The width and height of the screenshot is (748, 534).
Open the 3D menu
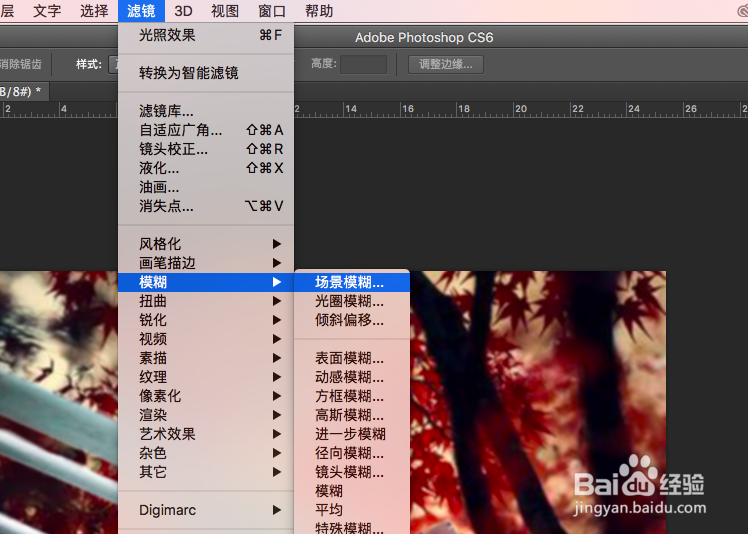click(183, 10)
